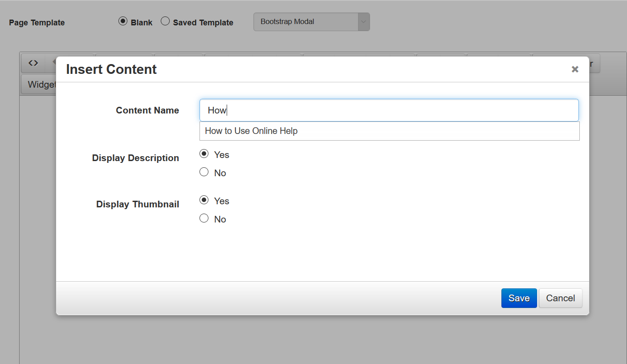Open the Widget toolbar button

(x=39, y=85)
